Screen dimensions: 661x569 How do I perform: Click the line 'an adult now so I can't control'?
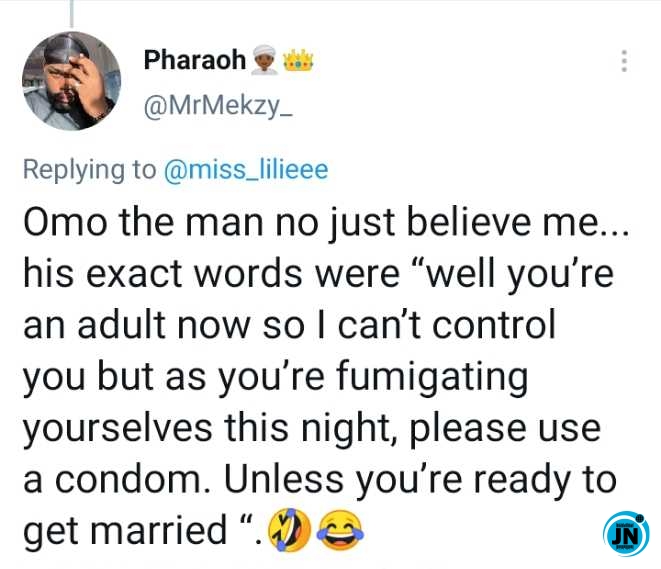tap(289, 325)
